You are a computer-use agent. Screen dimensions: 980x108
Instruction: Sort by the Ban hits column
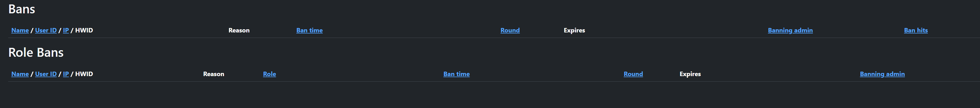pos(916,30)
